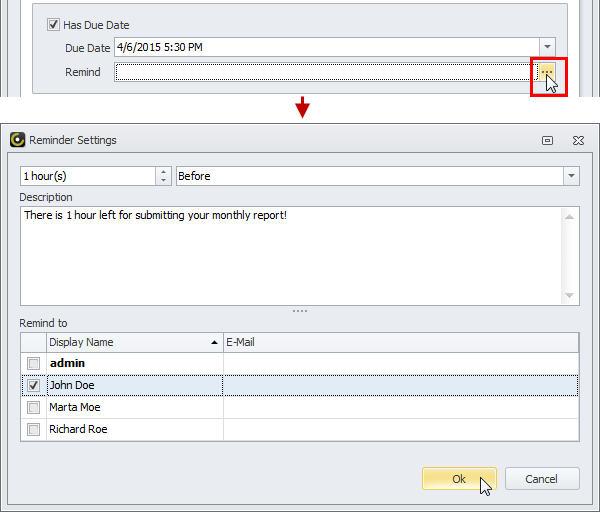600x512 pixels.
Task: Click the table row selector header corner
Action: coord(34,342)
